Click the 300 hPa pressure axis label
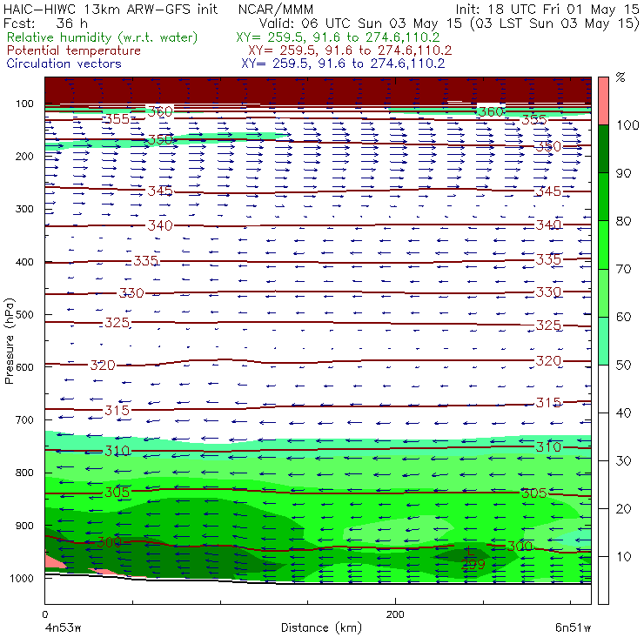 click(x=24, y=209)
